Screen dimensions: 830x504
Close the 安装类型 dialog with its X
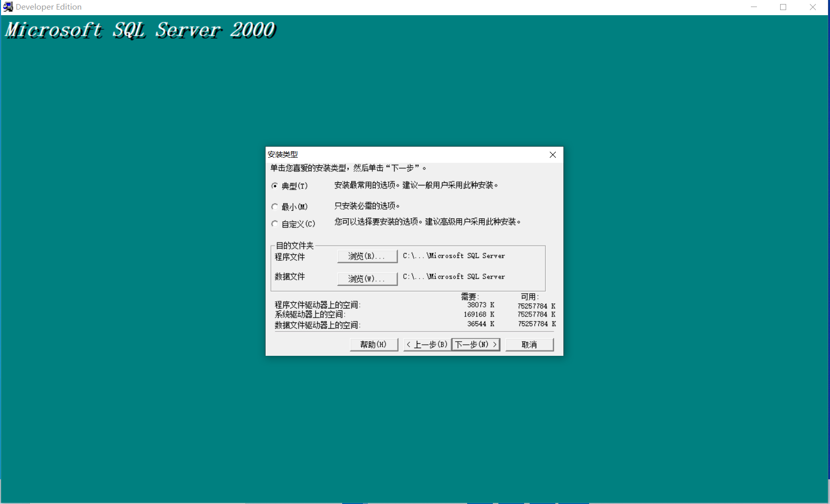[x=553, y=155]
